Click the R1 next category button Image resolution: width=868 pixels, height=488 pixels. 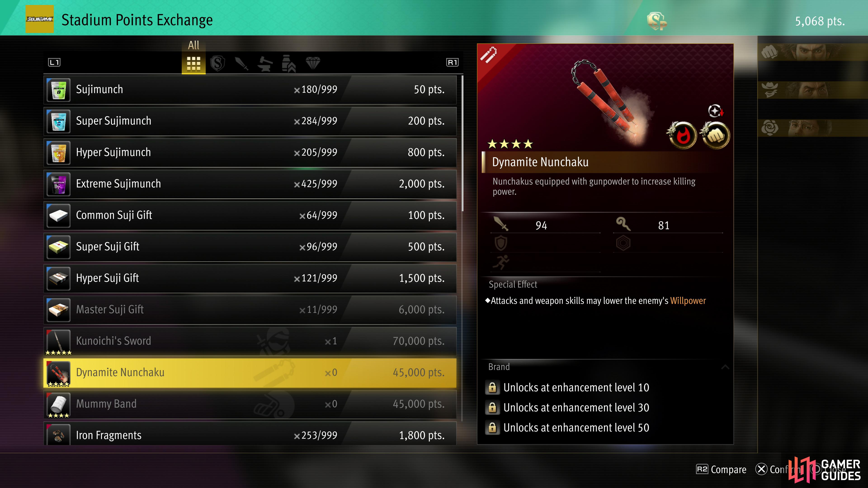tap(452, 62)
